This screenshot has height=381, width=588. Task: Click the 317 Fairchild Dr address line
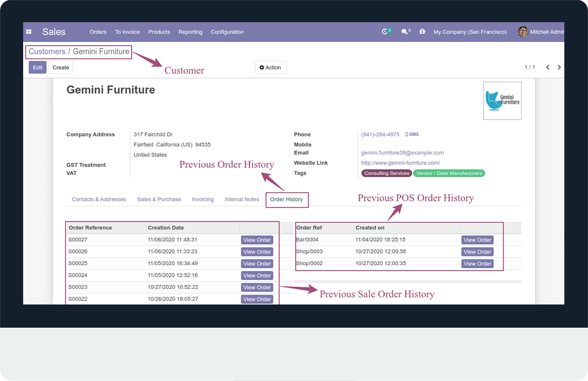tap(154, 134)
